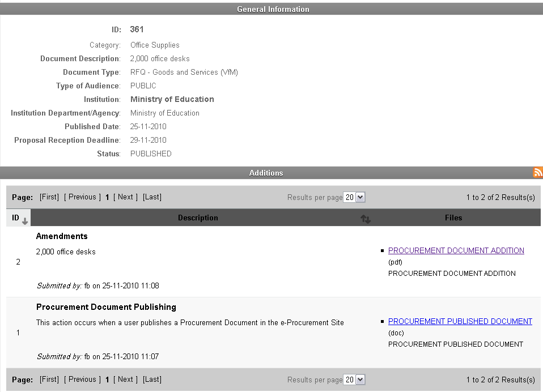Click Next in the upper pagination bar

(x=125, y=197)
